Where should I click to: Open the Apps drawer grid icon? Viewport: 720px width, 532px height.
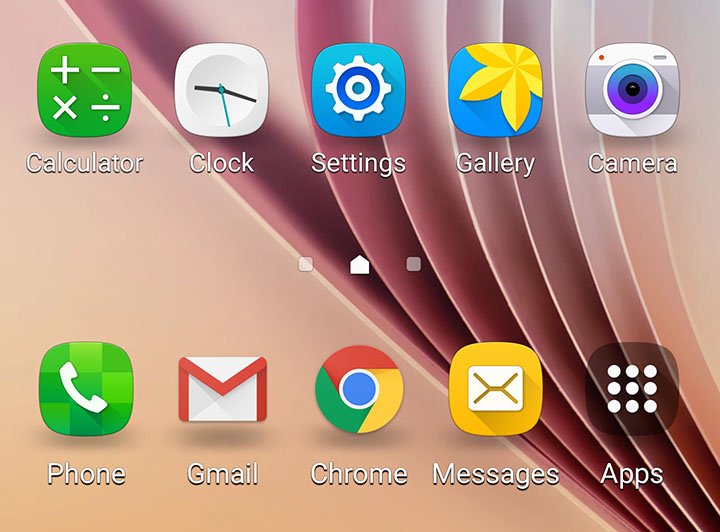pyautogui.click(x=632, y=389)
